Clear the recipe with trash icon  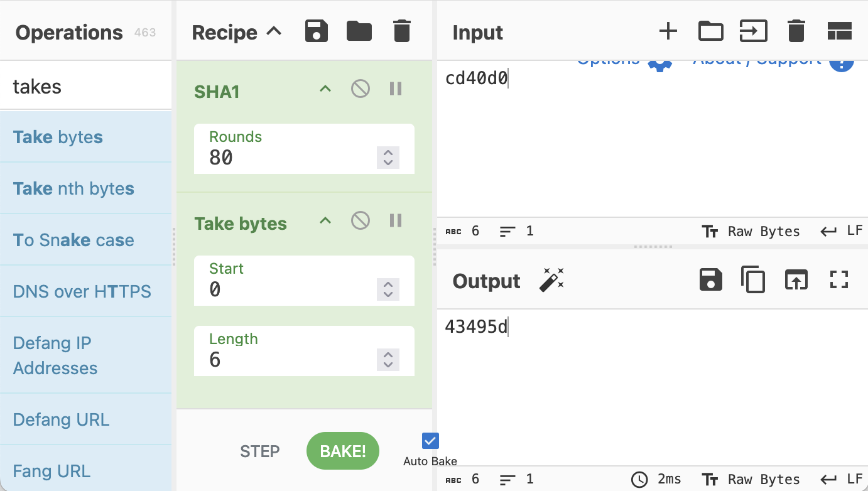(x=401, y=31)
